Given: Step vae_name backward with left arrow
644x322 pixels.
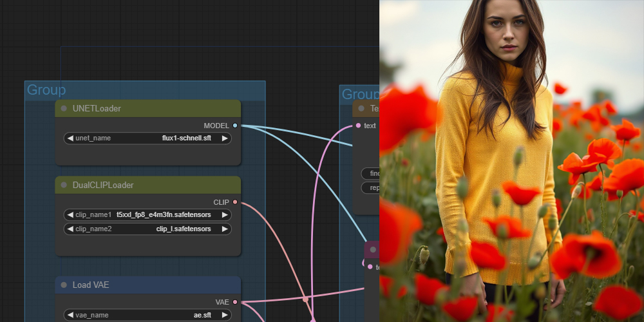Looking at the screenshot, I should 70,315.
